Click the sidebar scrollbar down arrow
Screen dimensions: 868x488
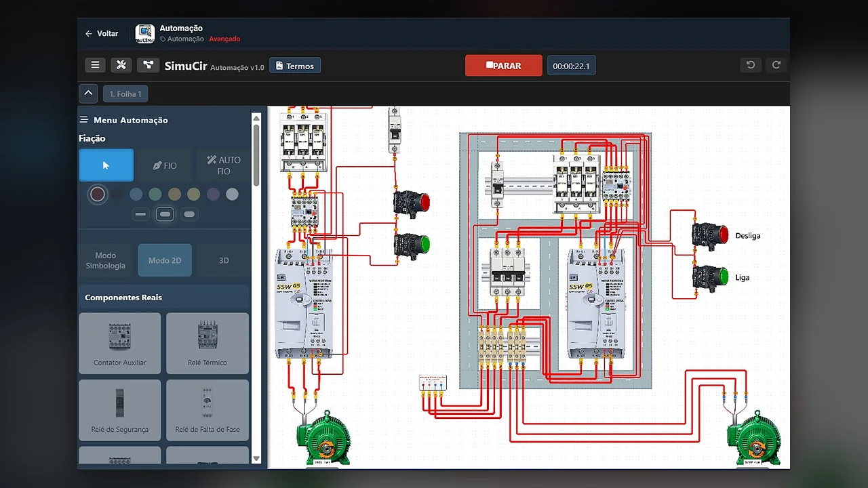coord(256,459)
